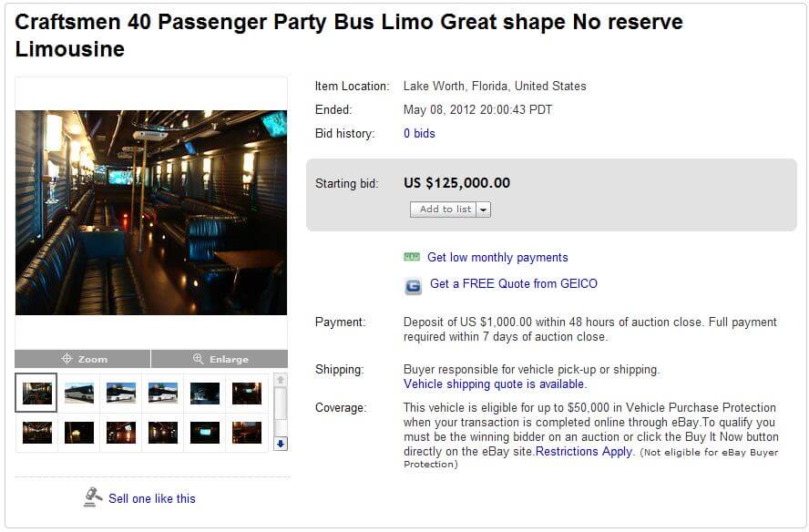Select the second thumbnail showing white bus exterior
This screenshot has height=532, width=809.
(79, 393)
